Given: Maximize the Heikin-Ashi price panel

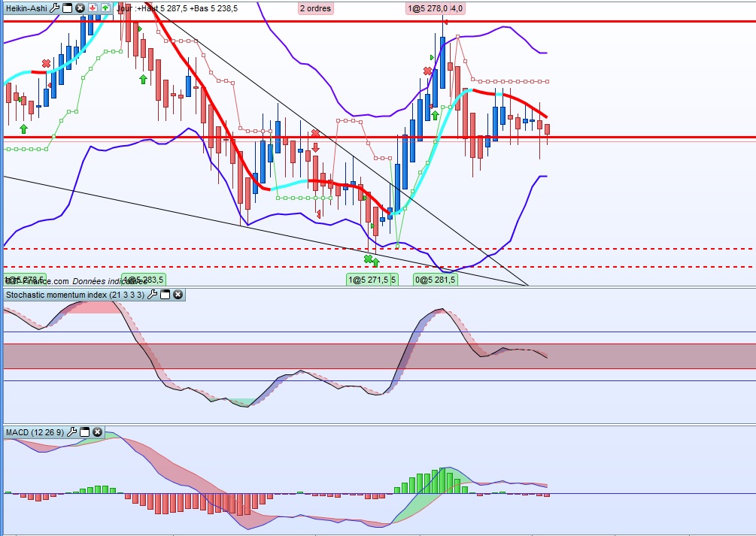Looking at the screenshot, I should (68, 8).
